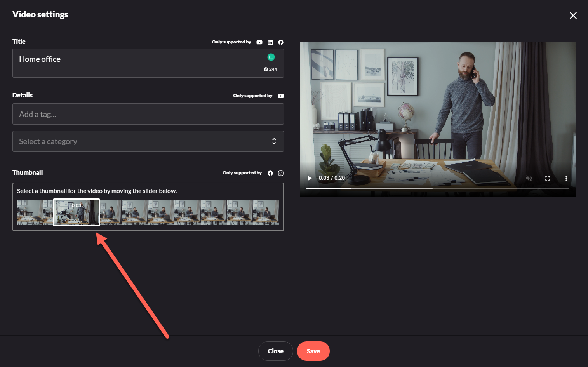
Task: Click the 0:03 / 0:20 time display
Action: click(332, 178)
